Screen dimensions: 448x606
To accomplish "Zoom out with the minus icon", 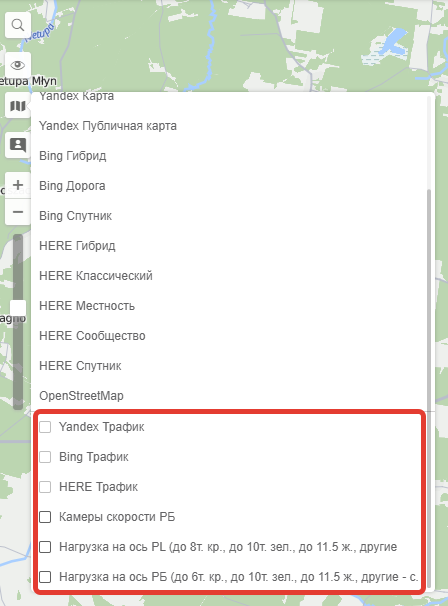I will tap(17, 212).
